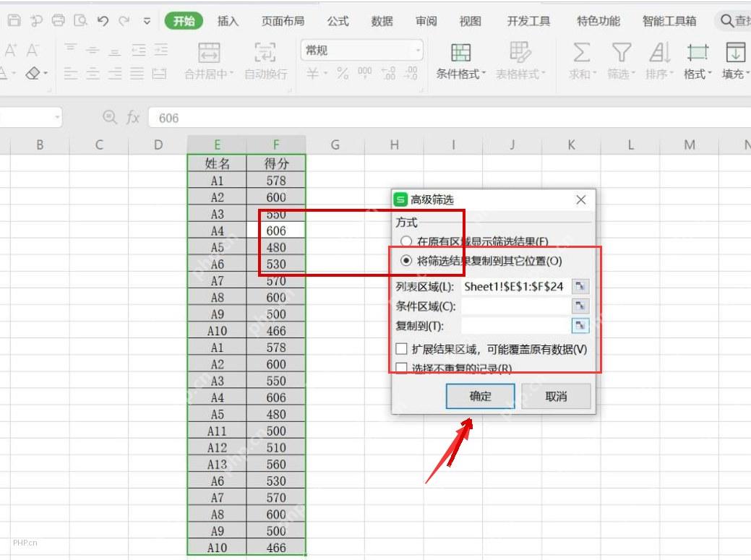Click the 排序 sort icon
The image size is (751, 560).
660,53
